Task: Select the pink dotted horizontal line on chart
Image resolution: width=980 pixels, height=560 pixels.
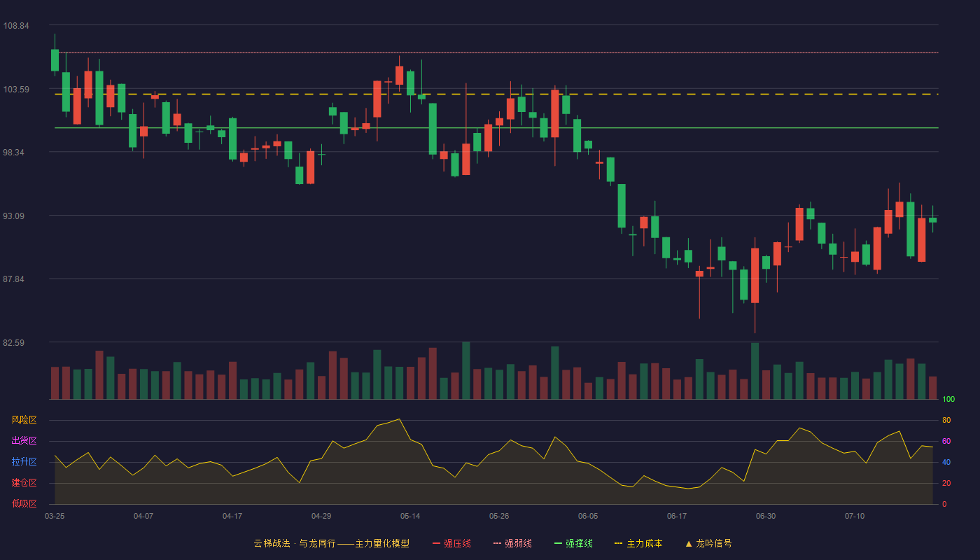Action: click(496, 52)
